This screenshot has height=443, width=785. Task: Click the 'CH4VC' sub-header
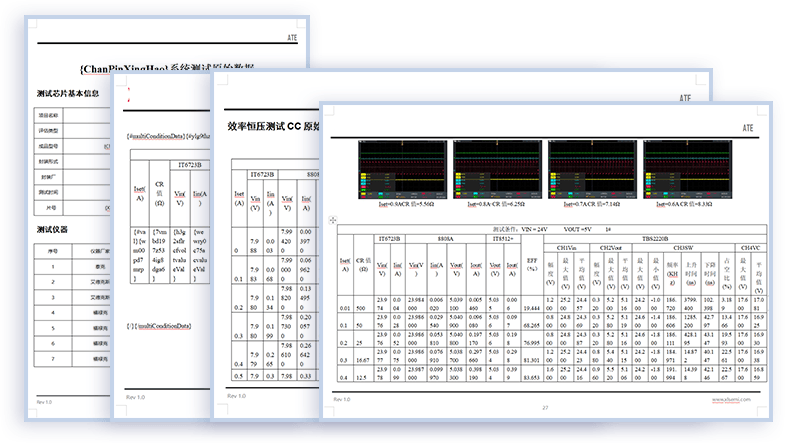750,248
